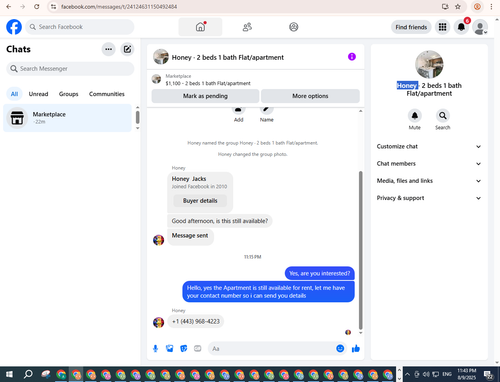Switch to the Unread chats tab
Viewport: 500px width, 382px height.
tap(38, 94)
